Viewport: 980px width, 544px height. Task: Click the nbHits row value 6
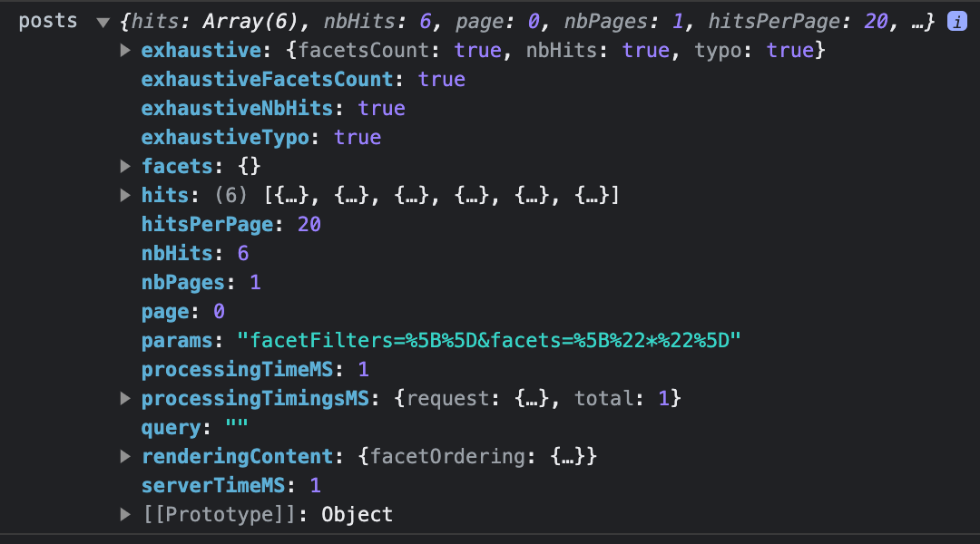coord(243,253)
